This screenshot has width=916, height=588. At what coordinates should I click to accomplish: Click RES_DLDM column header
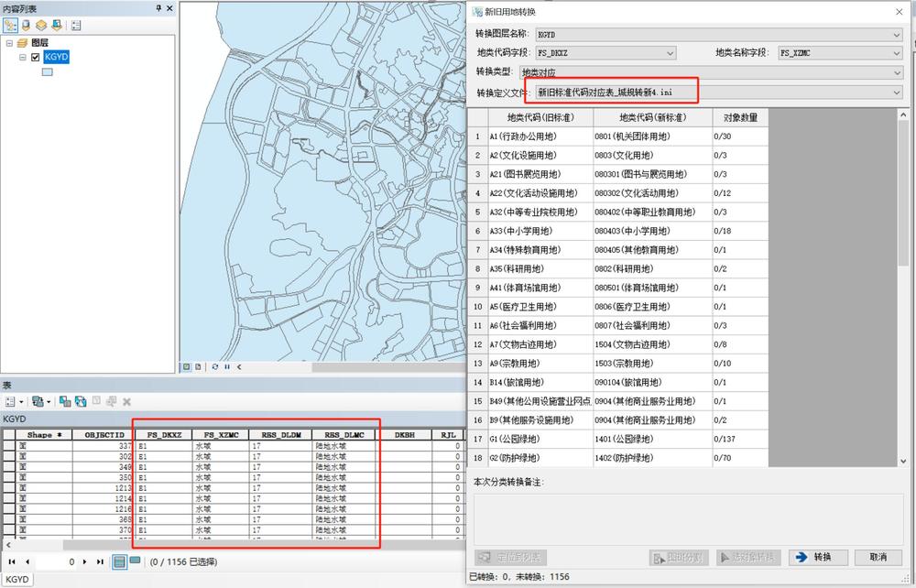(281, 435)
